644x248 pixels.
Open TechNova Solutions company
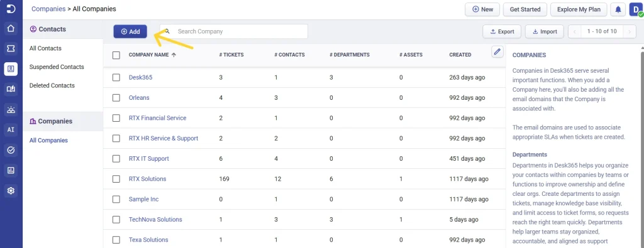point(155,219)
